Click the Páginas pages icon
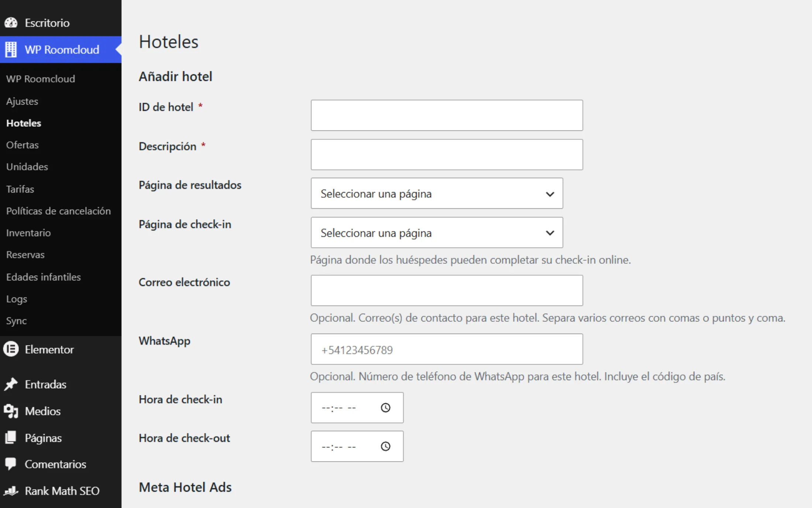This screenshot has height=508, width=812. [x=11, y=438]
